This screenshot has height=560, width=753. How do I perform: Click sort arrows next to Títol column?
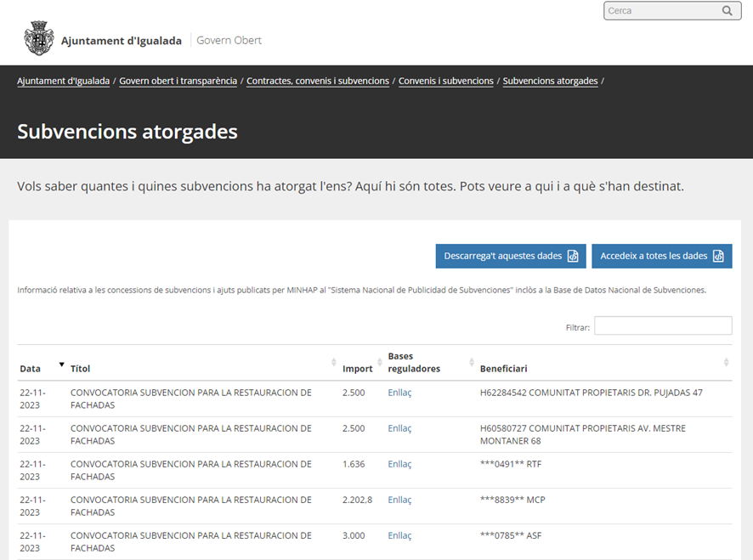pyautogui.click(x=333, y=363)
